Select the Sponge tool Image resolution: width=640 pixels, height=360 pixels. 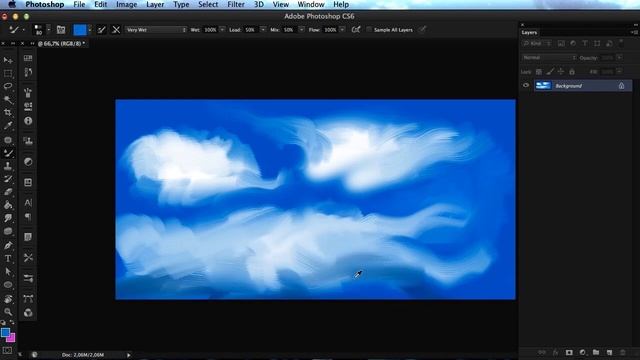click(8, 231)
